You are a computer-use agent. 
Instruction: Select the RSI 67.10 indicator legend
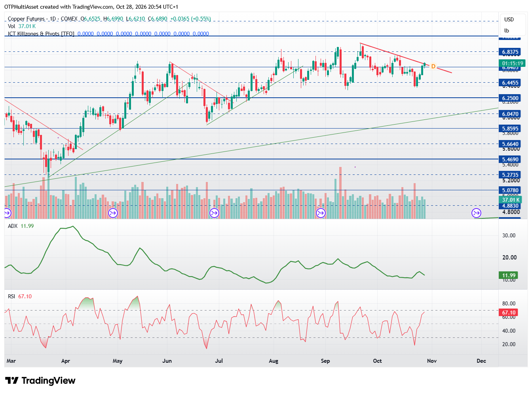[19, 296]
